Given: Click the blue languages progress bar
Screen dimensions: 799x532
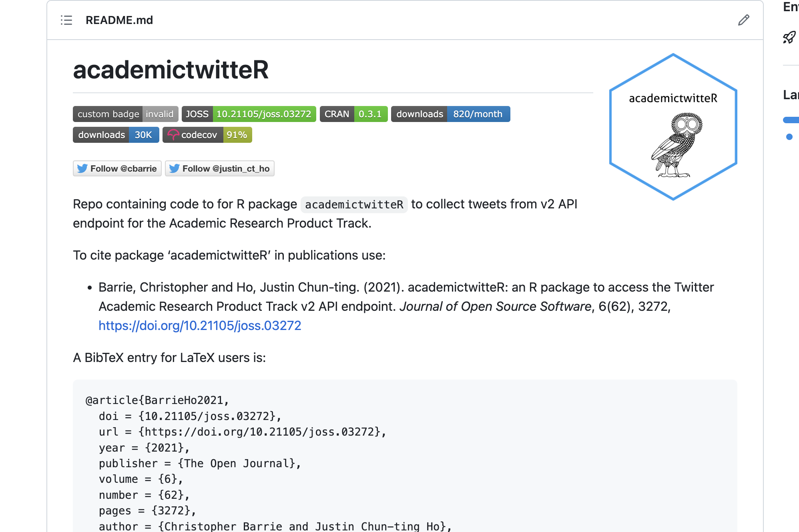Looking at the screenshot, I should pos(791,120).
